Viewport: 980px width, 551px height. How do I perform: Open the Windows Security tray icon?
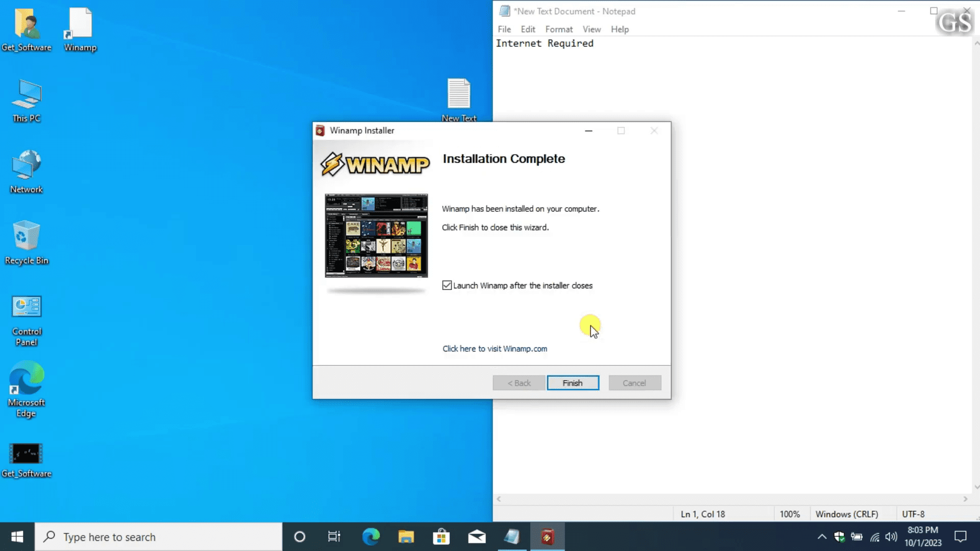839,537
